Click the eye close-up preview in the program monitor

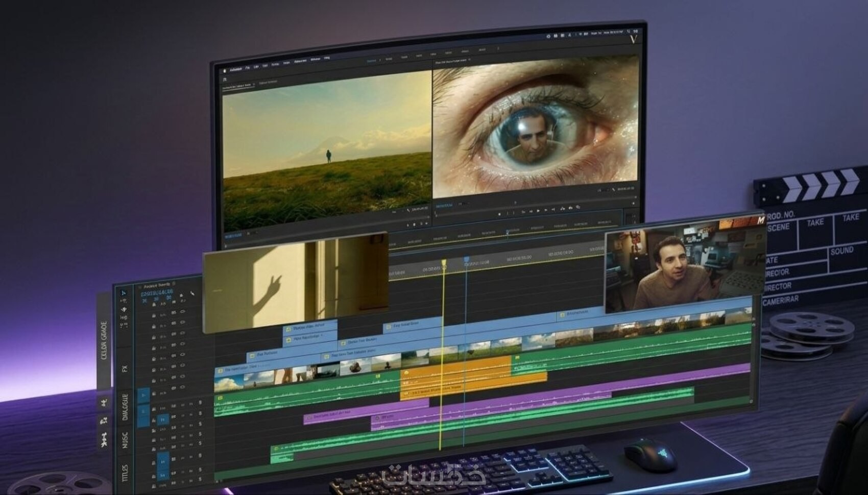(x=536, y=127)
